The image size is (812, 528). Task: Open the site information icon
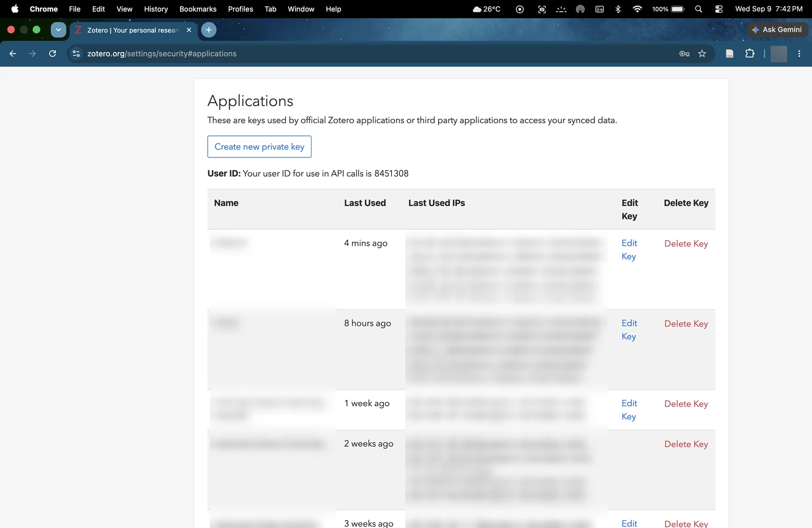pos(76,54)
